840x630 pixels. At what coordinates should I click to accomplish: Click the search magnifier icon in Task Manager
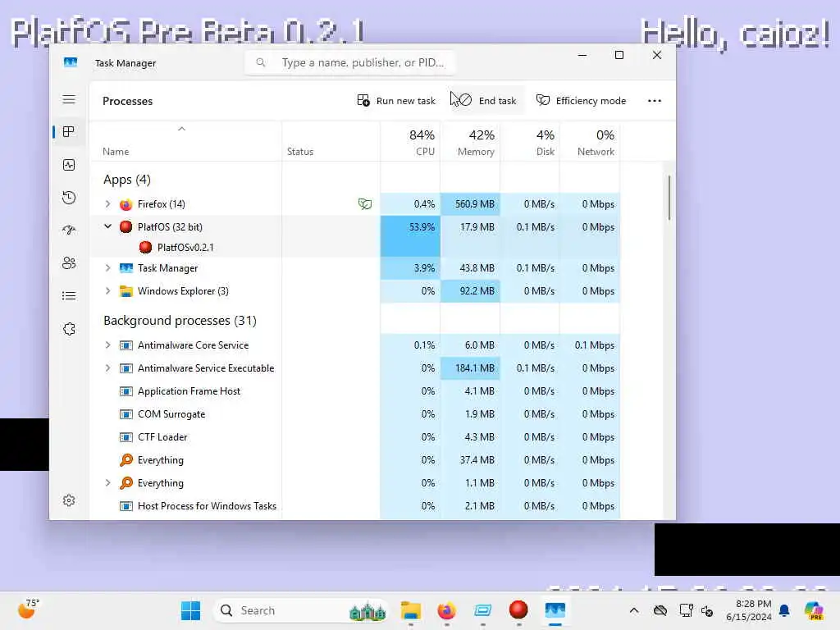[260, 62]
